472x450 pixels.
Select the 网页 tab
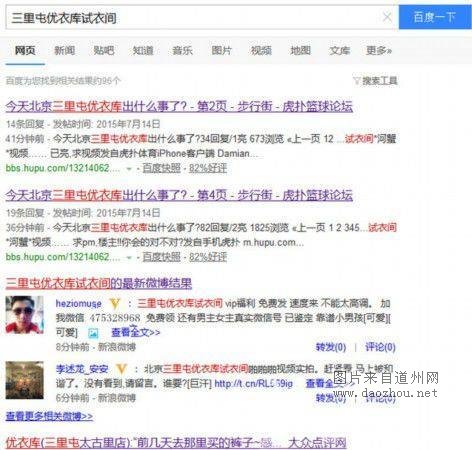[x=25, y=50]
